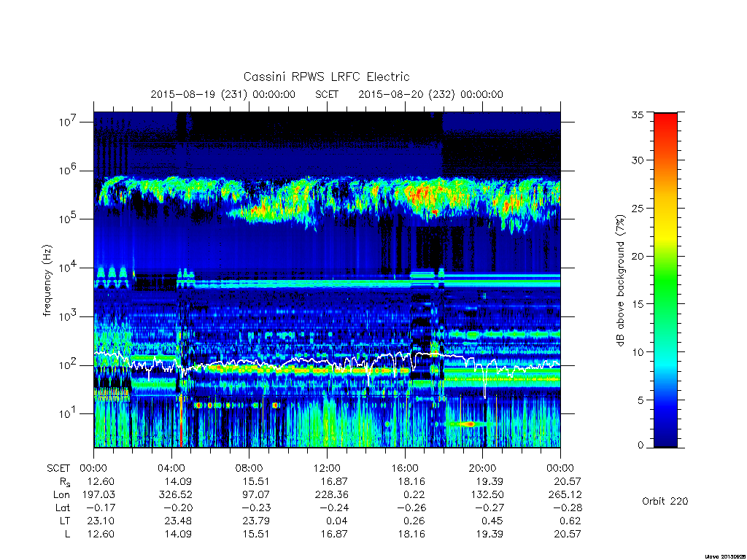747x560 pixels.
Task: Click the 'Rs' row label under the plot
Action: click(65, 482)
